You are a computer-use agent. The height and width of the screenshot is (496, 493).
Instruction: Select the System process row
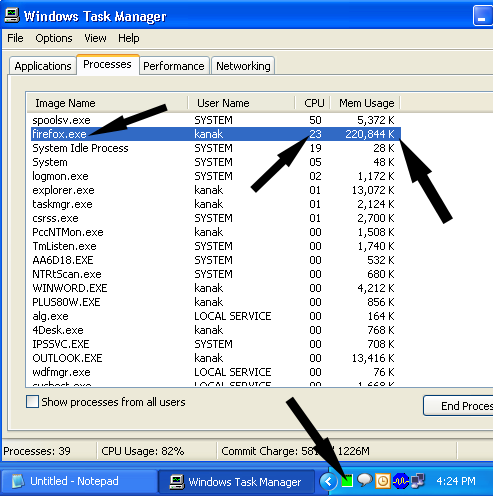point(216,162)
